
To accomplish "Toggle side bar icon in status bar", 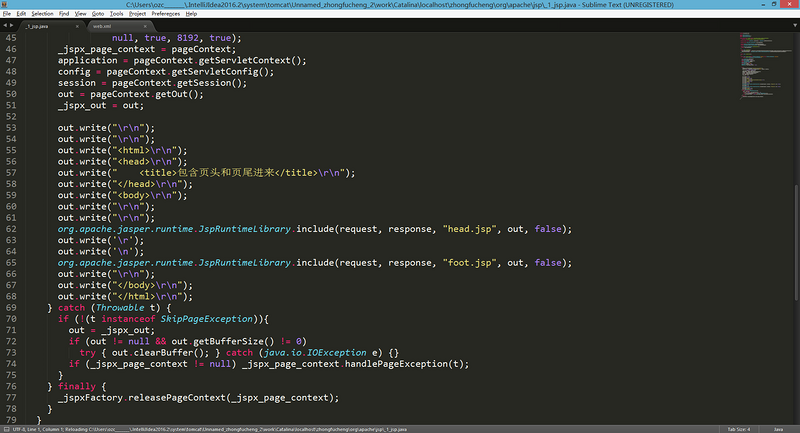I will pyautogui.click(x=6, y=429).
